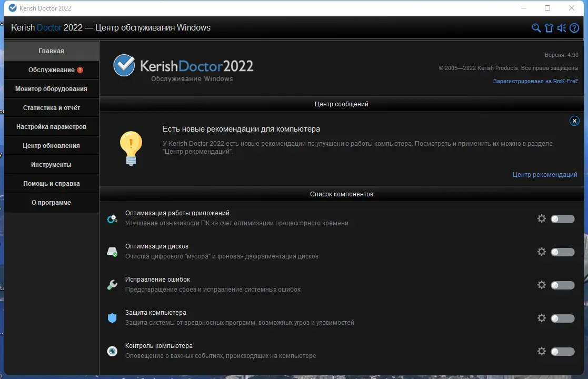This screenshot has height=379, width=588.
Task: Click the application optimization icon
Action: 112,219
